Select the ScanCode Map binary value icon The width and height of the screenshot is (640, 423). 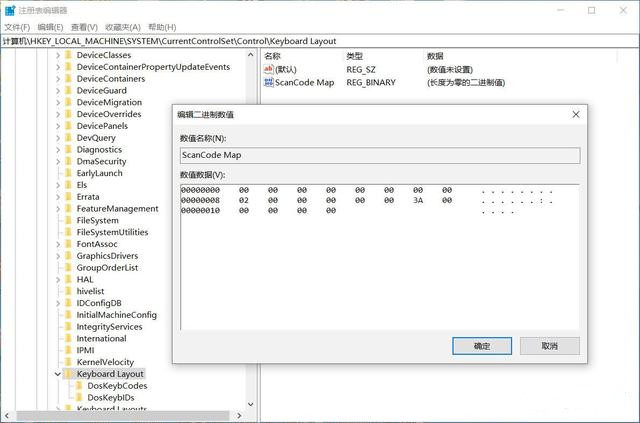269,83
